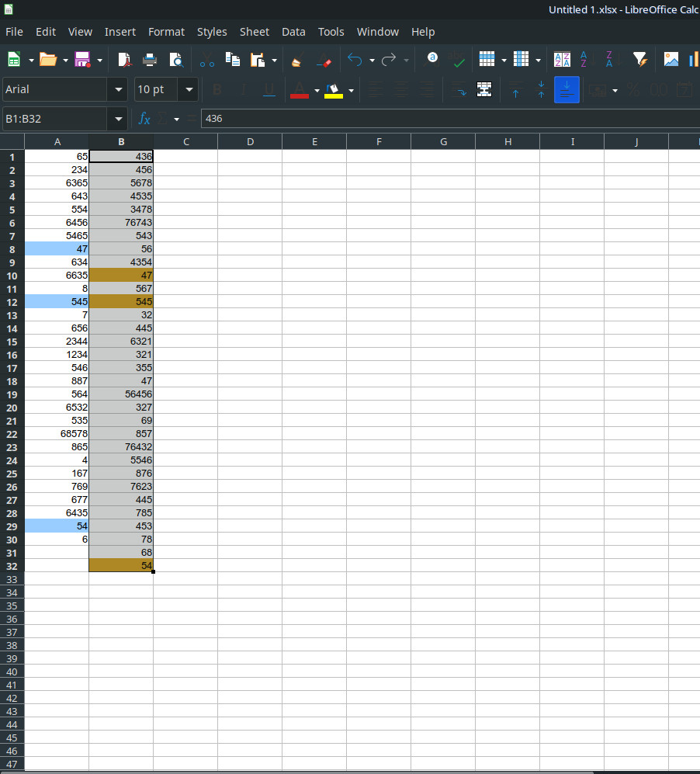
Task: Open the font color palette dropdown arrow
Action: pos(317,90)
